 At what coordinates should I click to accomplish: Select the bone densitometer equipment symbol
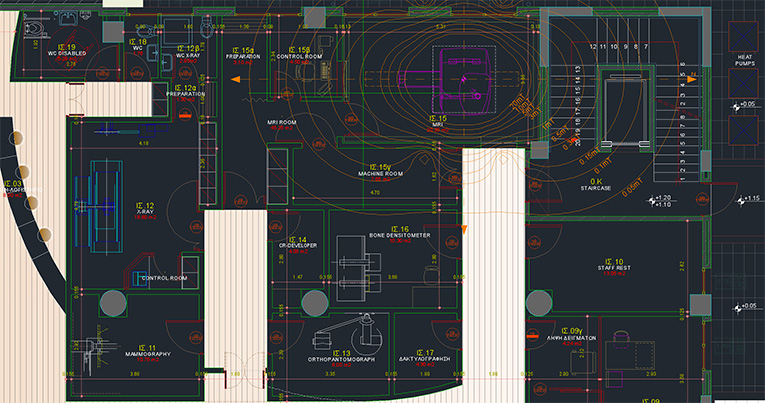coord(355,262)
